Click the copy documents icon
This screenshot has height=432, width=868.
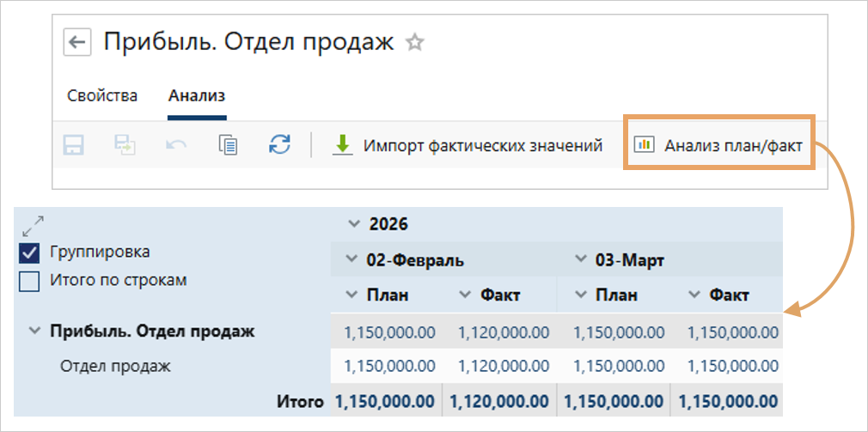click(228, 145)
